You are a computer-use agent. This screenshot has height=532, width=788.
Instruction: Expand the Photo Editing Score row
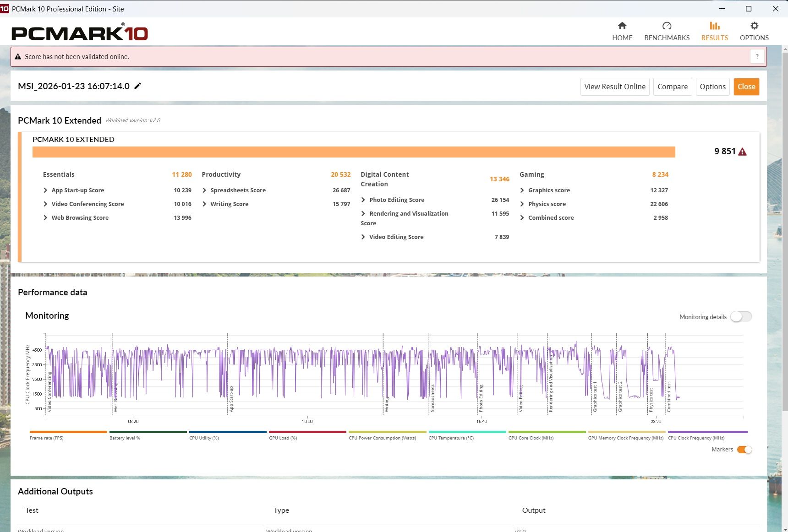363,200
